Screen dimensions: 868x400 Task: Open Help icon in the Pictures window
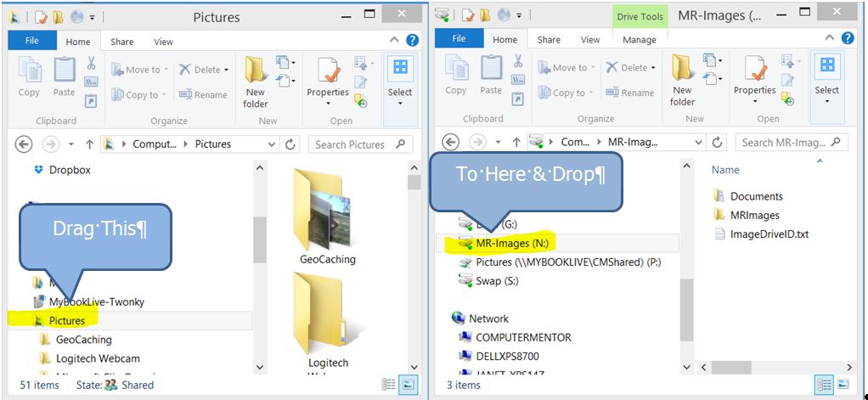point(413,40)
